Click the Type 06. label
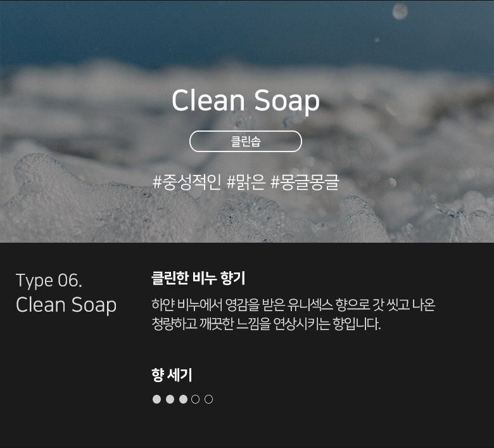 click(x=49, y=280)
